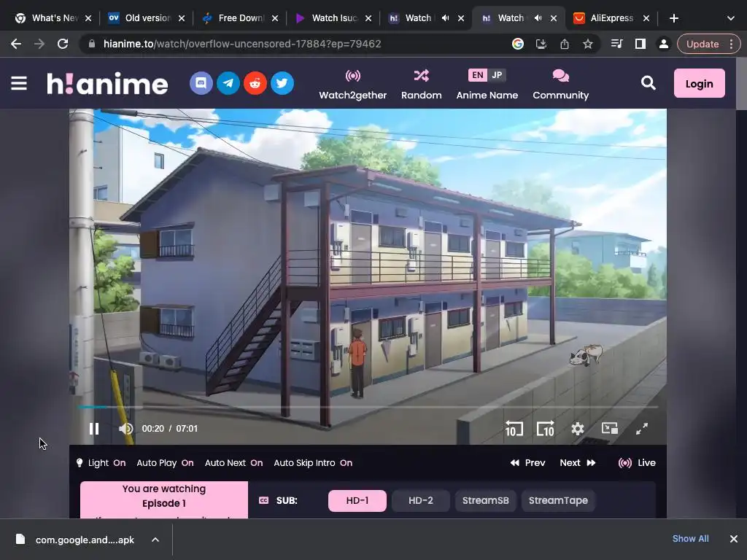
Task: Pause the video playback
Action: tap(94, 429)
